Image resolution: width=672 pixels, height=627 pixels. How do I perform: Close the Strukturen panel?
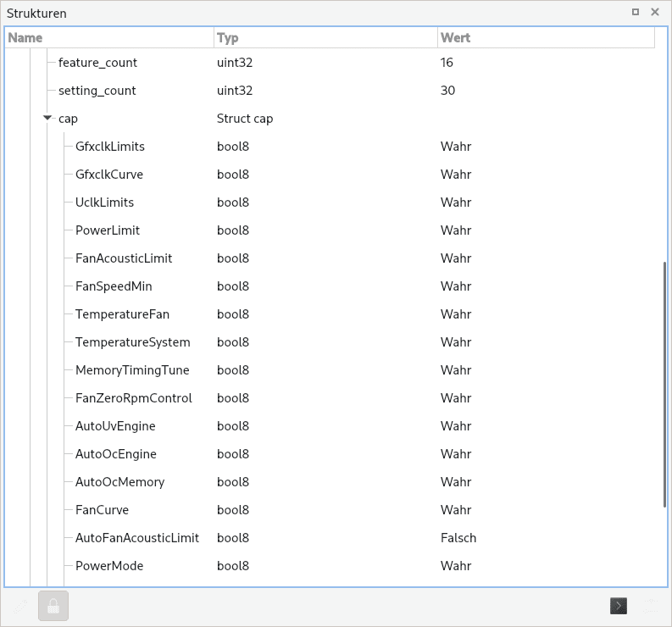pos(655,12)
